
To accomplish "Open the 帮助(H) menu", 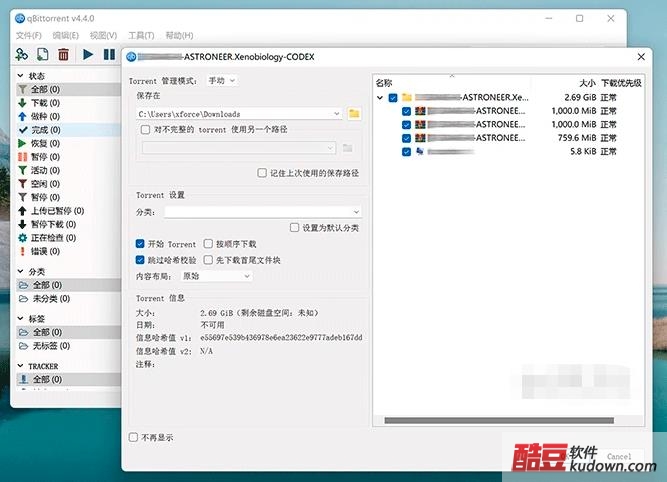I will pos(179,35).
